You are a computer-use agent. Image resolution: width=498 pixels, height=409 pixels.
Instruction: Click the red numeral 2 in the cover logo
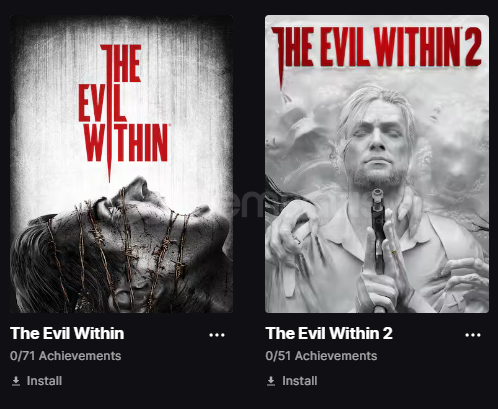(x=473, y=47)
